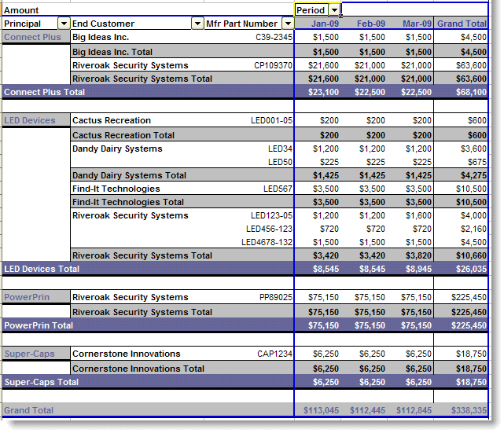The image size is (504, 433).
Task: Select the $675 total for LED50
Action: [x=477, y=162]
